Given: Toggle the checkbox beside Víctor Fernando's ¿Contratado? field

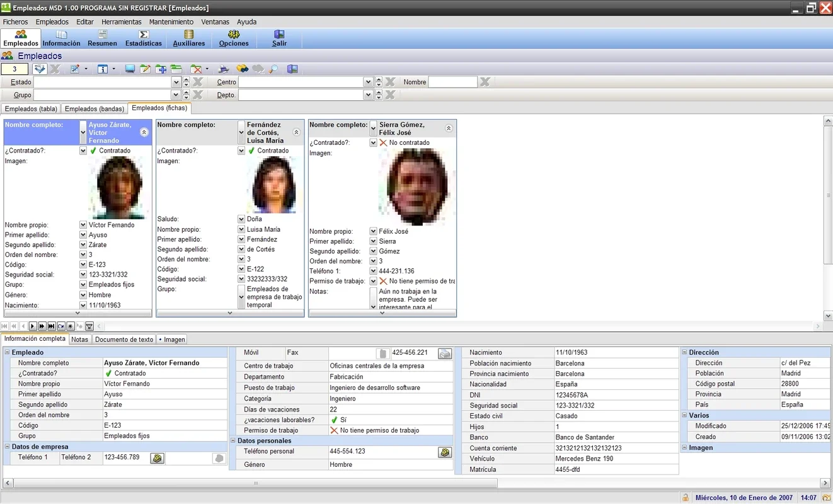Looking at the screenshot, I should click(83, 151).
